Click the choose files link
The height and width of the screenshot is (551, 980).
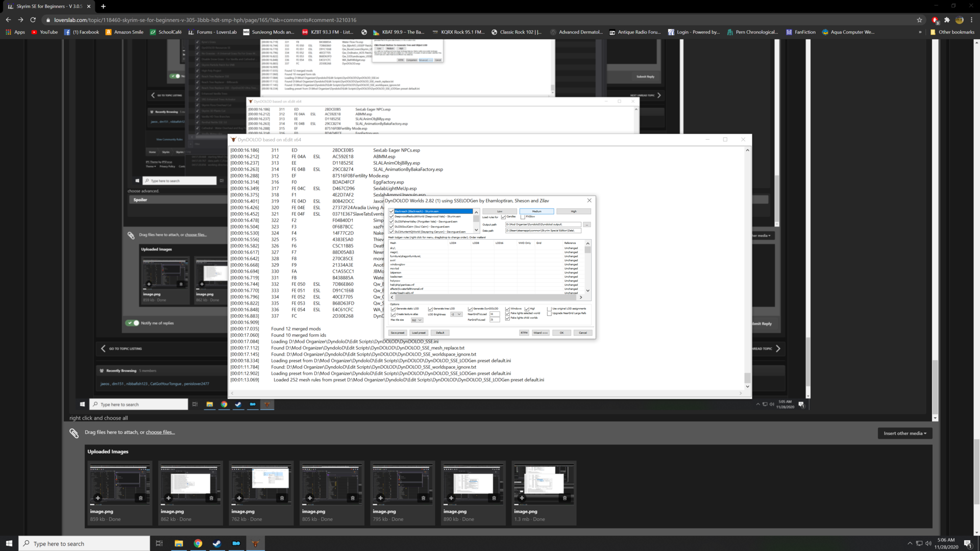pyautogui.click(x=160, y=432)
